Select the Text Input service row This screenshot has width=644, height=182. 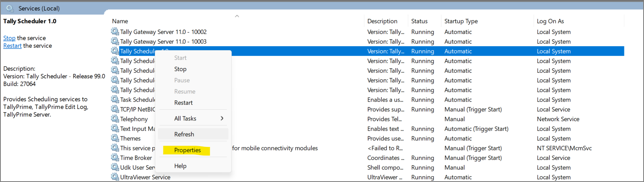click(x=137, y=129)
